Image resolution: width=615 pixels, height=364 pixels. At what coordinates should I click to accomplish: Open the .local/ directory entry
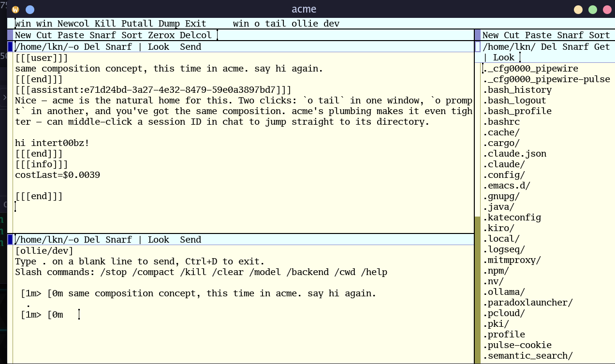(501, 239)
